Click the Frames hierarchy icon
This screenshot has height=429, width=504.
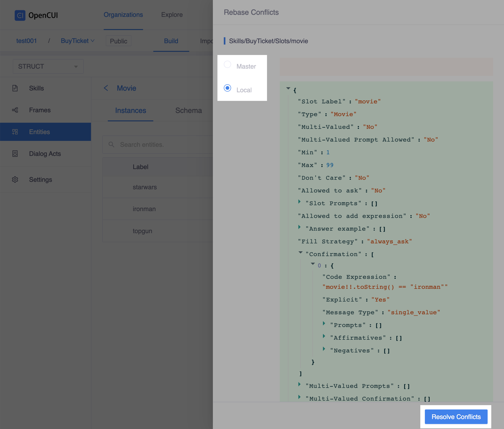click(15, 110)
